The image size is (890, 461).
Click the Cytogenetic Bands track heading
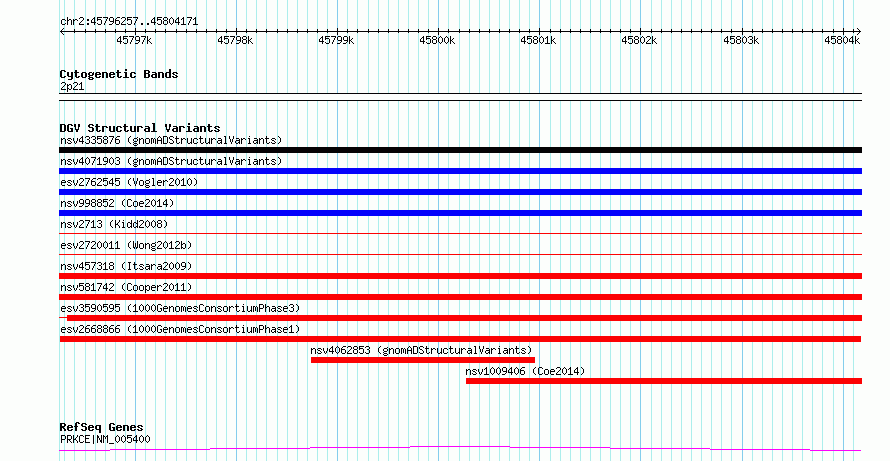[119, 74]
